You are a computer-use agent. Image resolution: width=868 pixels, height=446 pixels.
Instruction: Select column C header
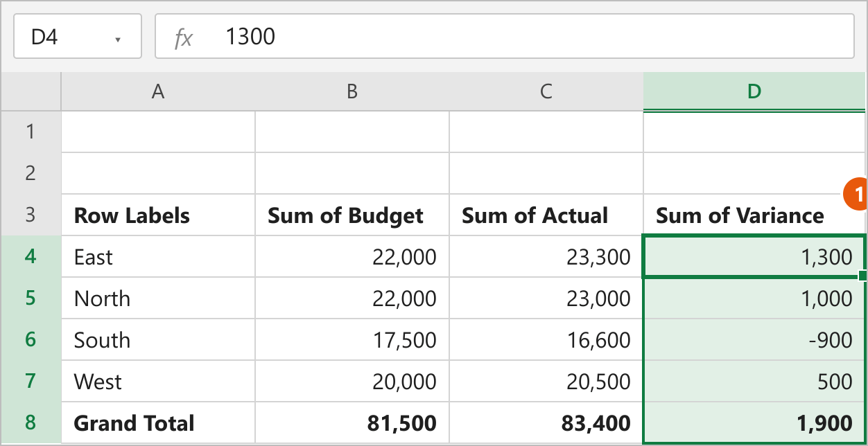546,91
